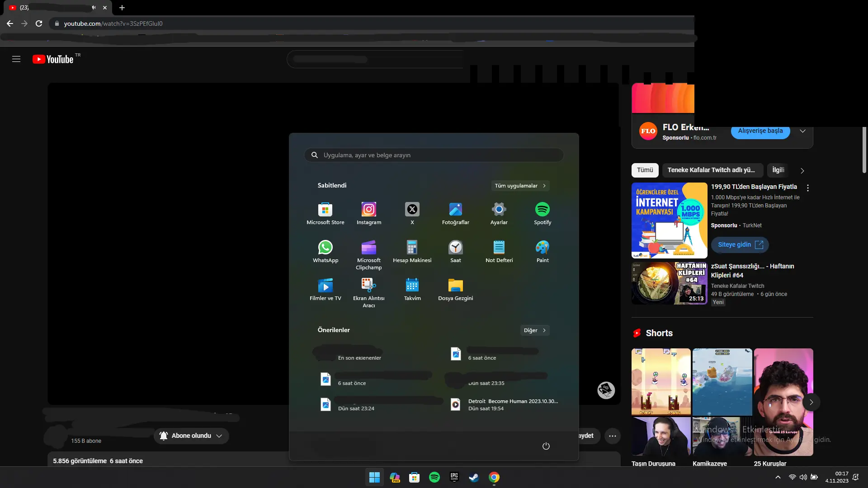This screenshot has height=488, width=868.
Task: Open network settings in system tray
Action: coord(792,477)
